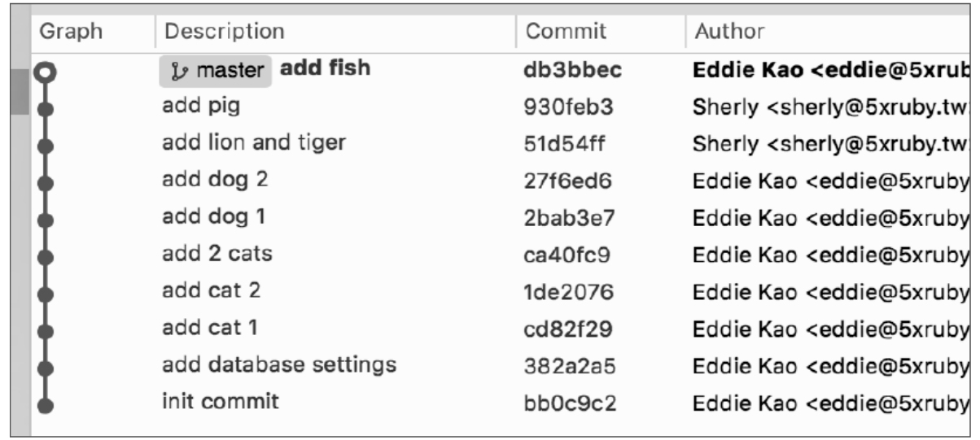Select the add cat 1 commit

[210, 328]
